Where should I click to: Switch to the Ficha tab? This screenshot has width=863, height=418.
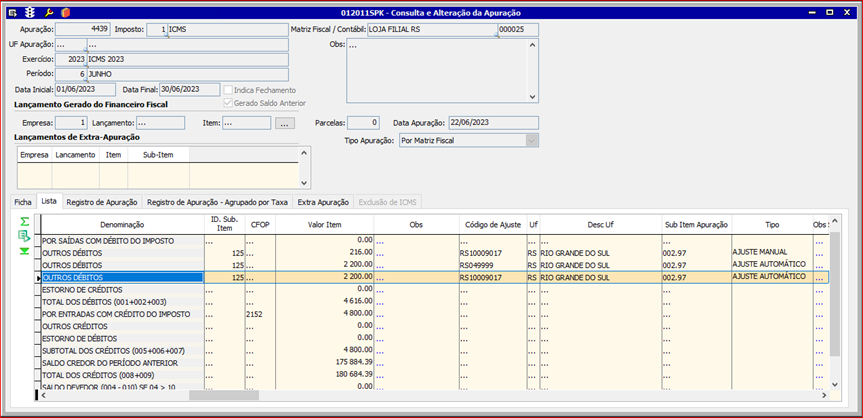22,202
